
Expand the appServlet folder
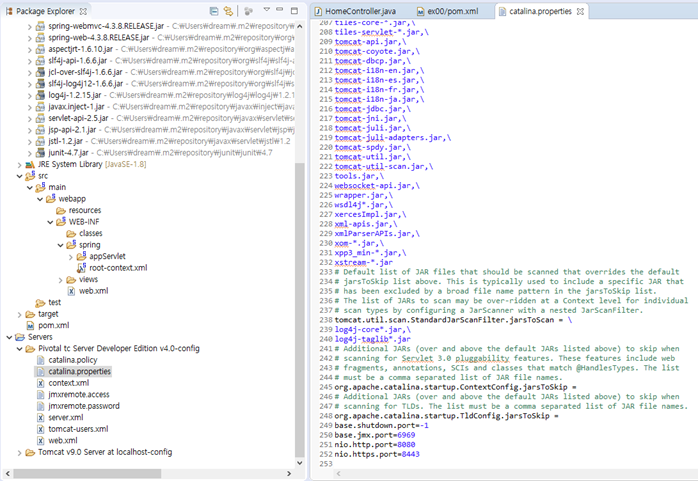[70, 257]
